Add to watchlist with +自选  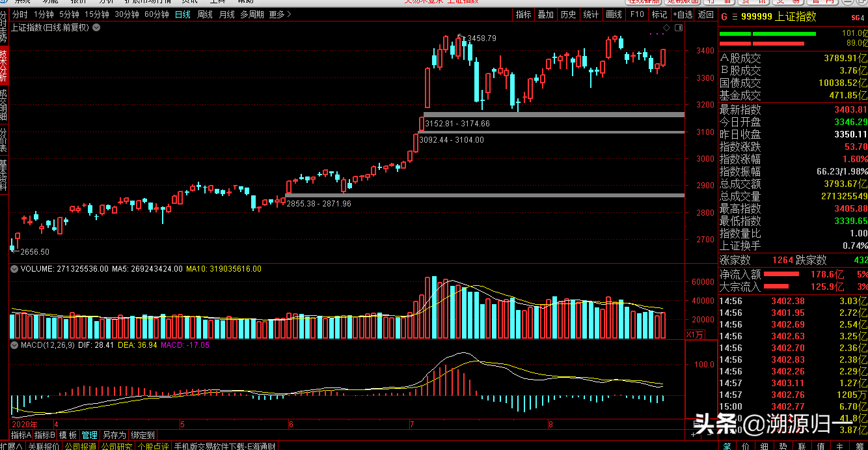[x=682, y=14]
